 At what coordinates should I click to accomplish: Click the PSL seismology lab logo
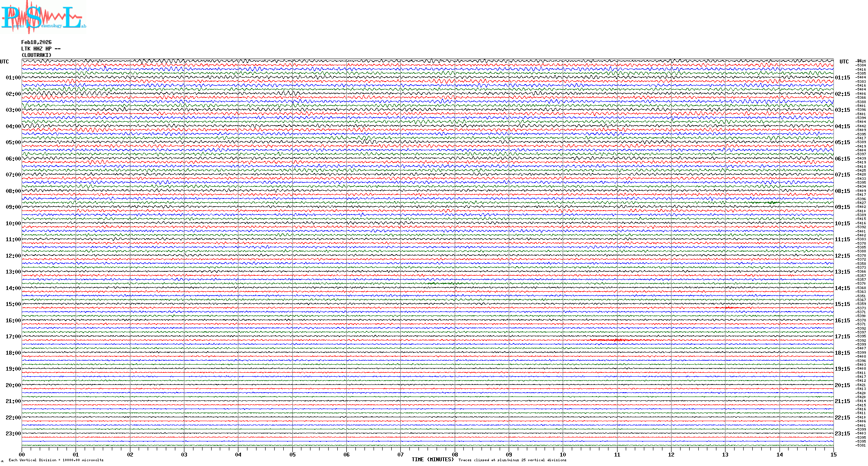point(42,17)
